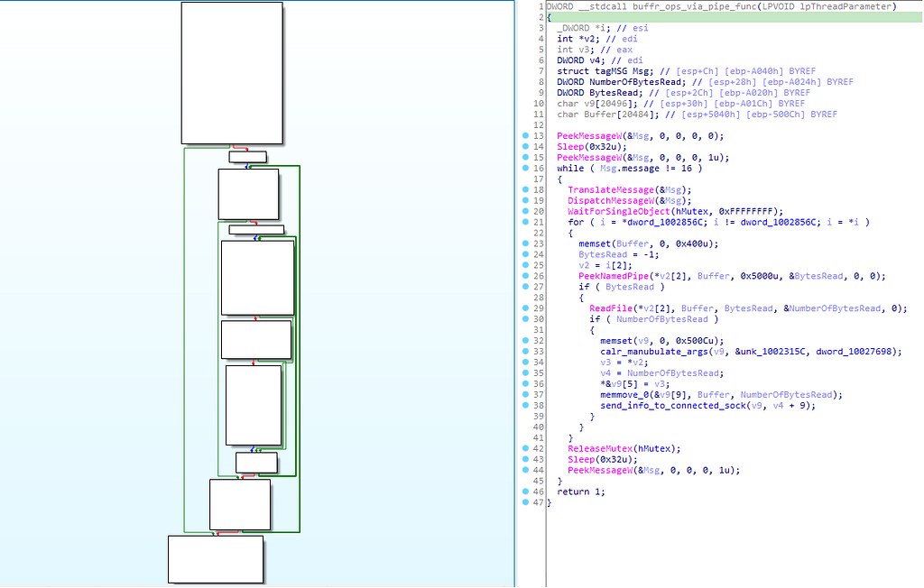Click line number 26 in the gutter
This screenshot has height=588, width=924.
(538, 276)
